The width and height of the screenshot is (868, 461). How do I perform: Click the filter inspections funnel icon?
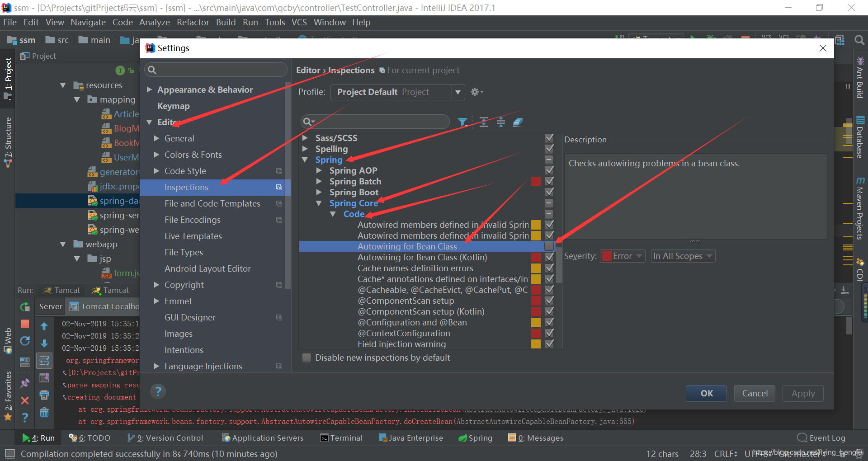tap(462, 122)
